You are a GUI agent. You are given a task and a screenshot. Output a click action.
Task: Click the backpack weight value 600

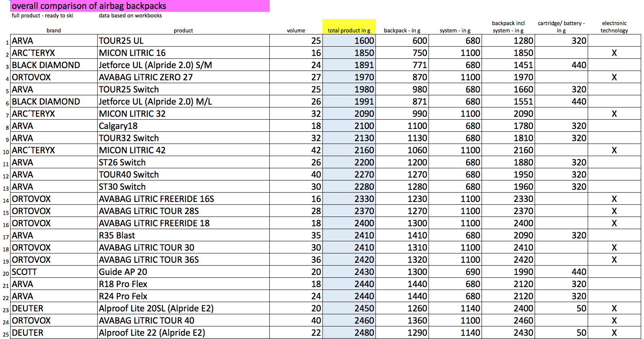[420, 41]
